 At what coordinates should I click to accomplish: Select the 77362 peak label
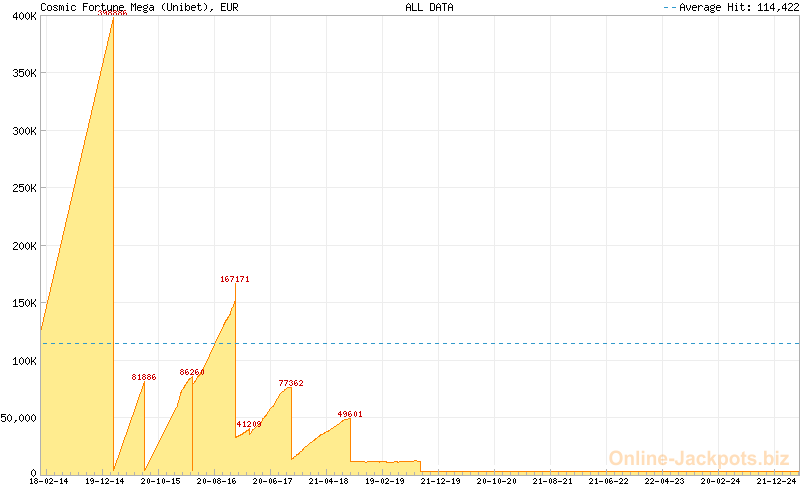[x=291, y=383]
